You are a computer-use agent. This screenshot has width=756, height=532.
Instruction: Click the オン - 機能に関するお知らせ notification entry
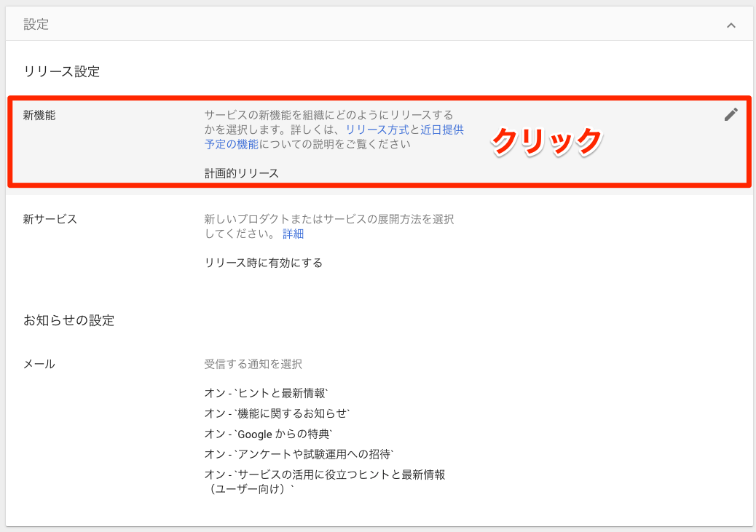[277, 413]
